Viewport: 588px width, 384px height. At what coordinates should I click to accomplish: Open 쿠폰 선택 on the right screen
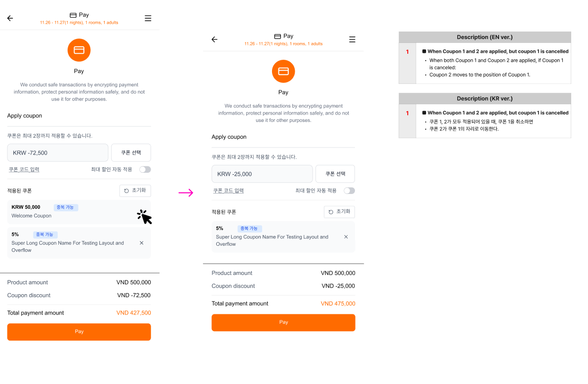point(335,174)
